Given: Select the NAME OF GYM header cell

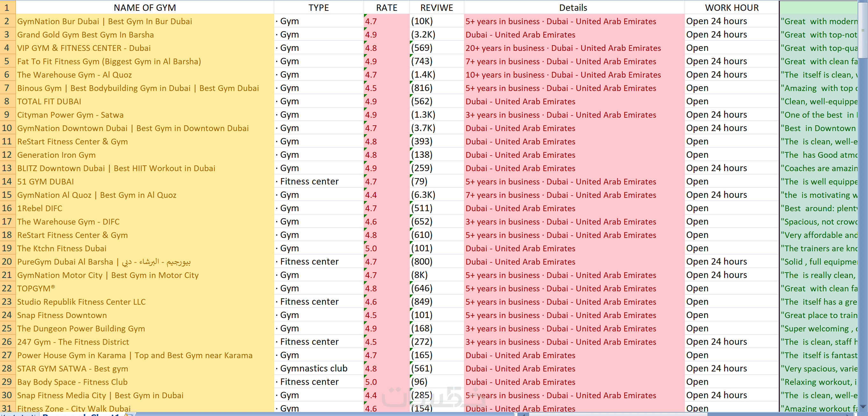Looking at the screenshot, I should pyautogui.click(x=145, y=7).
